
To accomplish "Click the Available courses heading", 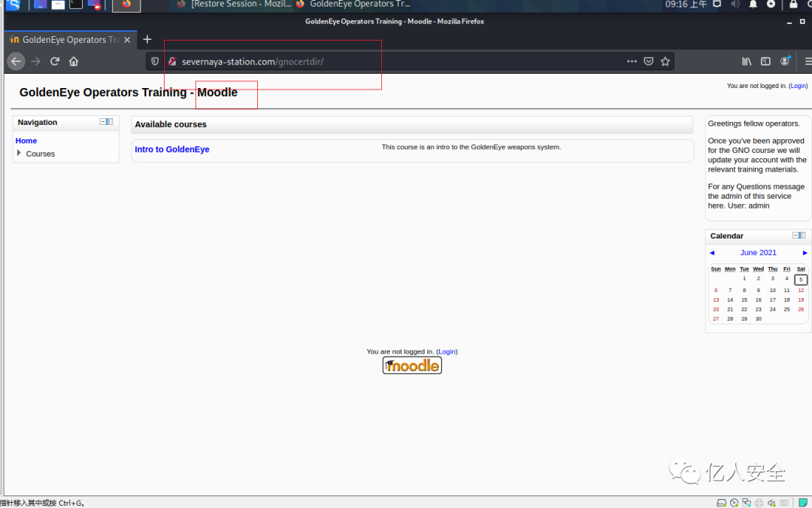I will pyautogui.click(x=171, y=124).
